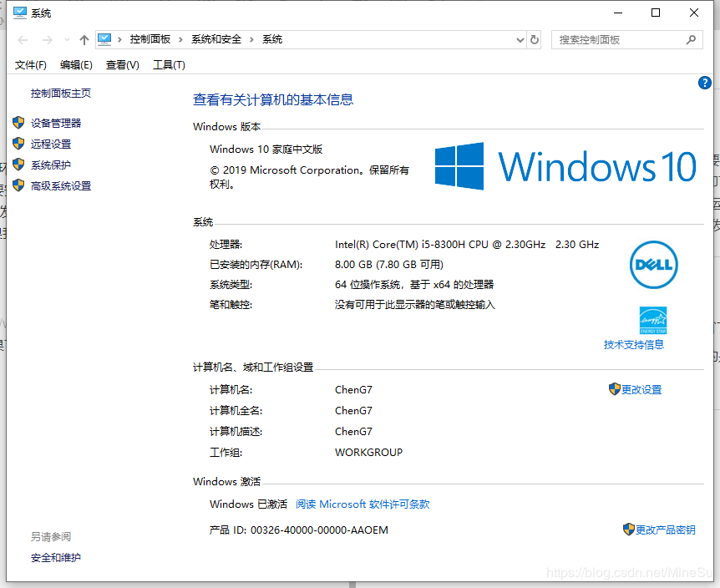Select the 没有可用于此显示器的笔或触控输入 text
720x588 pixels.
tap(414, 305)
